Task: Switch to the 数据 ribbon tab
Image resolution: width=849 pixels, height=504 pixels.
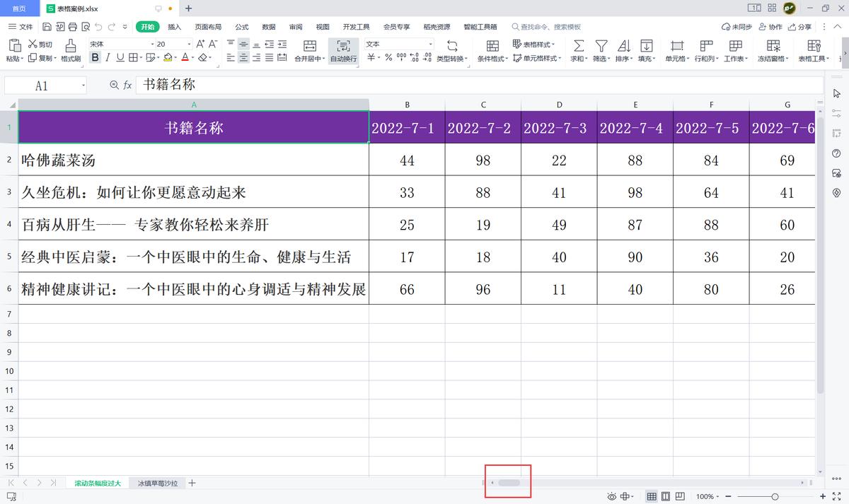Action: click(267, 26)
